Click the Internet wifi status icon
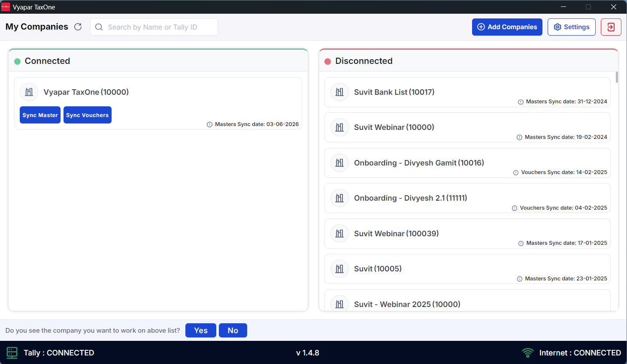 [x=528, y=353]
